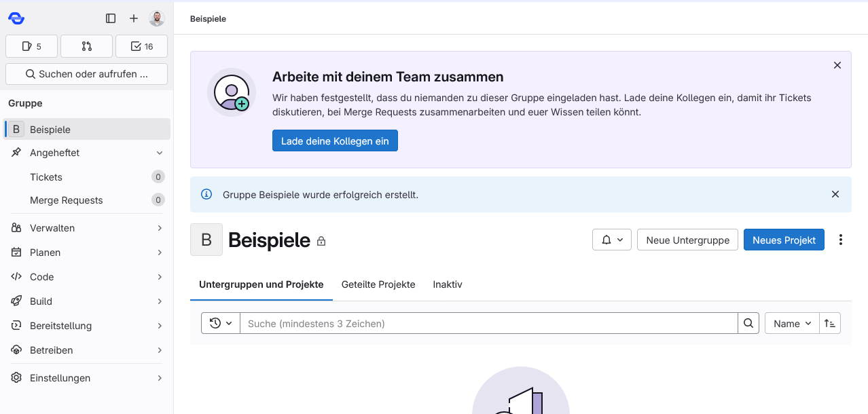This screenshot has height=414, width=868.
Task: Open the merge requests counter icon
Action: 86,46
